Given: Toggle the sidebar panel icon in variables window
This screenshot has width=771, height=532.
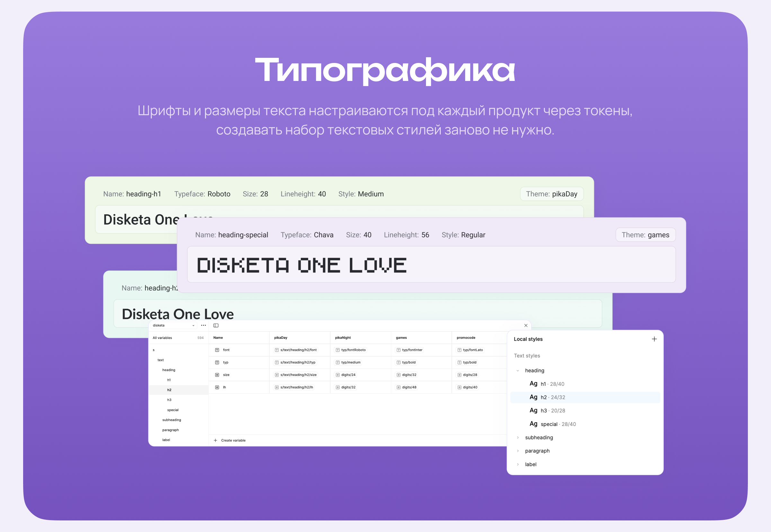Looking at the screenshot, I should pyautogui.click(x=216, y=325).
